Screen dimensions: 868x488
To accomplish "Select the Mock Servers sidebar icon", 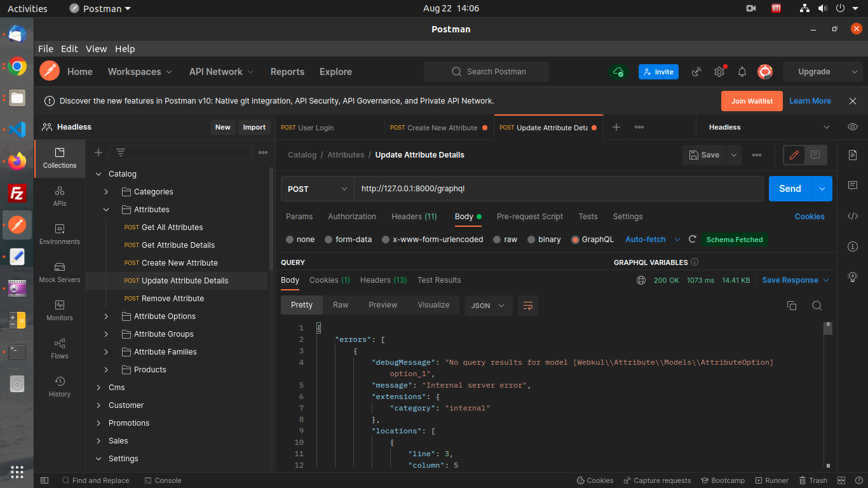I will pyautogui.click(x=59, y=272).
